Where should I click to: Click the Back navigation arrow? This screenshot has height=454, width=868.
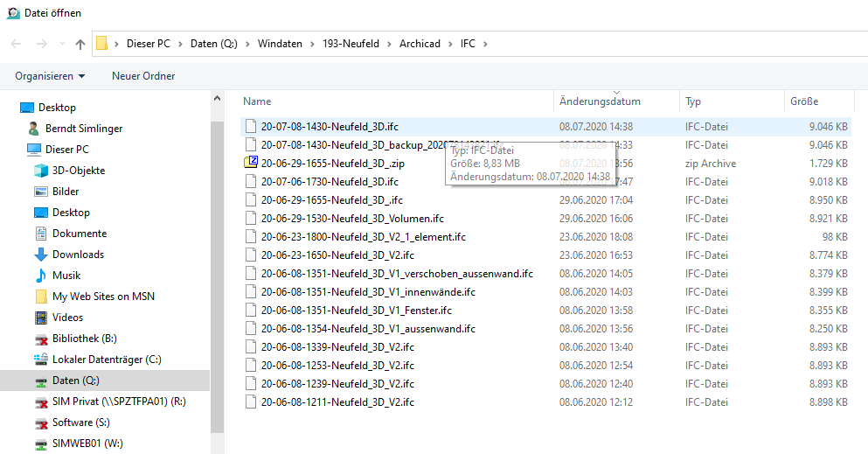[17, 44]
